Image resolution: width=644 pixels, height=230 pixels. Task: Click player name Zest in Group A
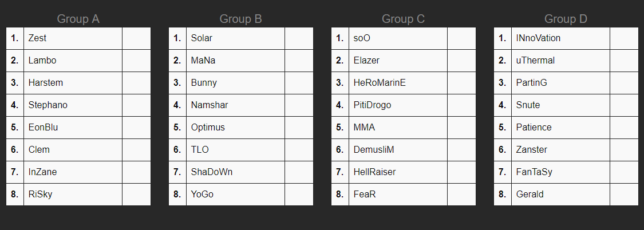click(x=38, y=38)
